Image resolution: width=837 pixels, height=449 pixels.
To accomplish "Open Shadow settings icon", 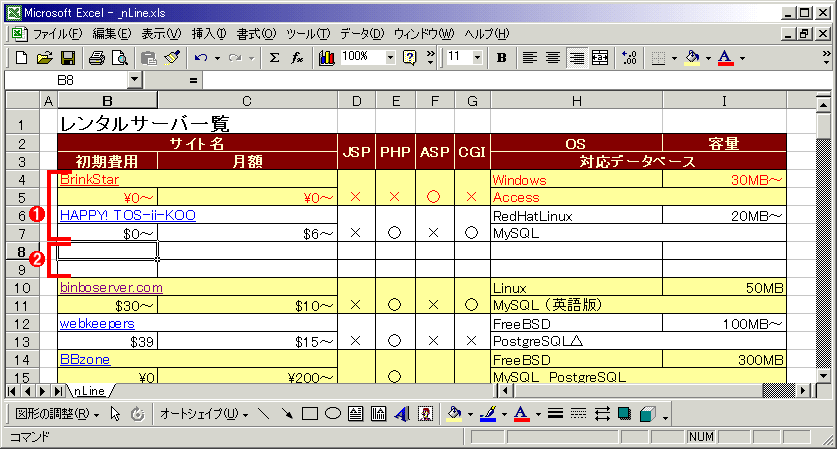I will [625, 414].
